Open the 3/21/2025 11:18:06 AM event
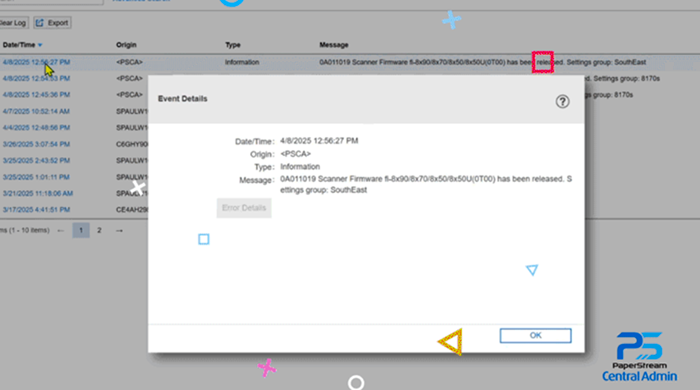The height and width of the screenshot is (390, 700). pos(38,193)
